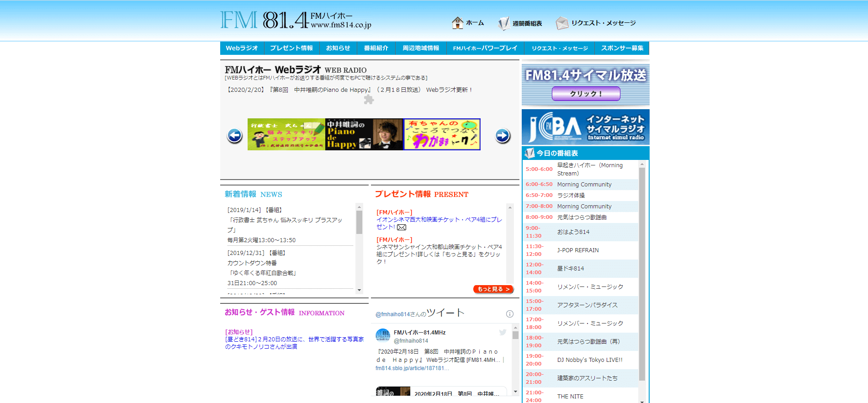Click news list scroll down arrow
Viewport: 868px width, 403px height.
click(360, 290)
